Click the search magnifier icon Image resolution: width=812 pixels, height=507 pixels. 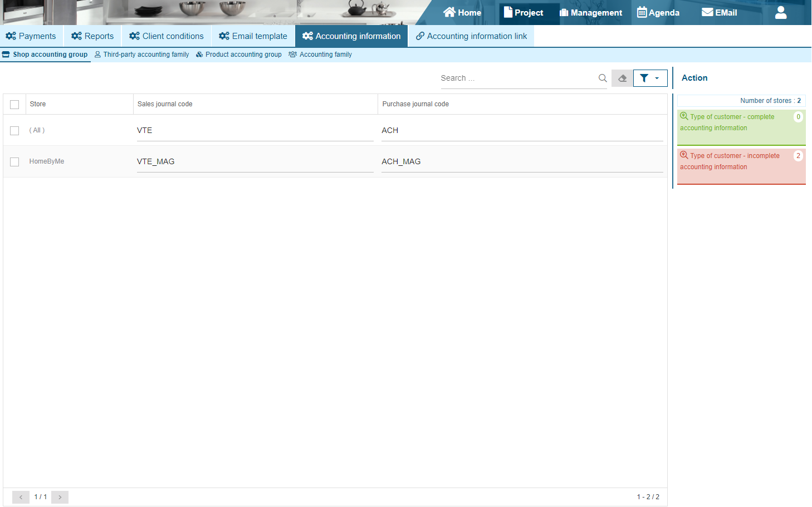tap(602, 78)
